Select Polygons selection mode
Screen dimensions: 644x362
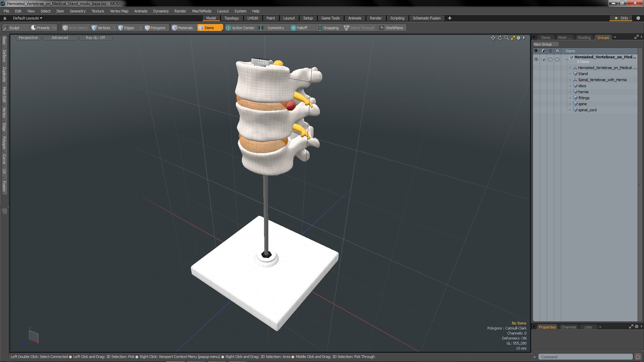(x=155, y=28)
